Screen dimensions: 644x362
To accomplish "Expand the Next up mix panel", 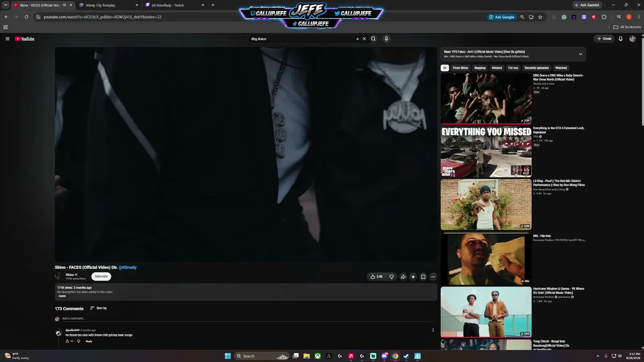I will click(x=580, y=54).
